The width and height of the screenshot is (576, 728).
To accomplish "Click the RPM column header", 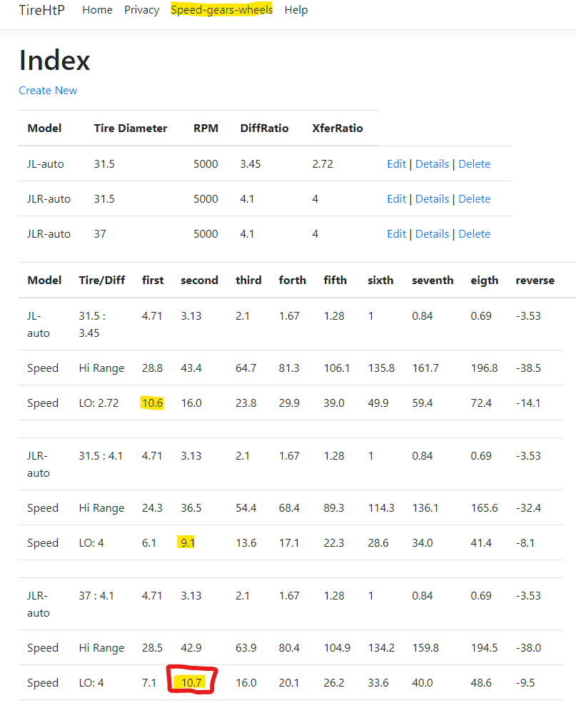I will pyautogui.click(x=206, y=128).
